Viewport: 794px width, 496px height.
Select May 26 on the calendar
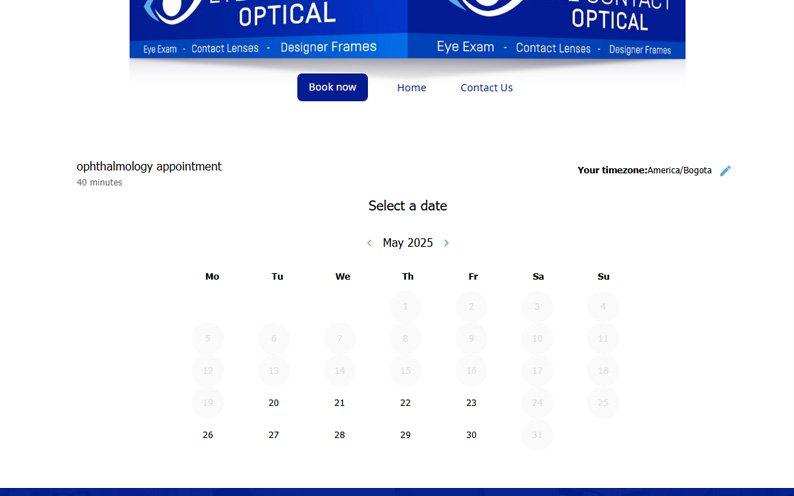(x=208, y=435)
